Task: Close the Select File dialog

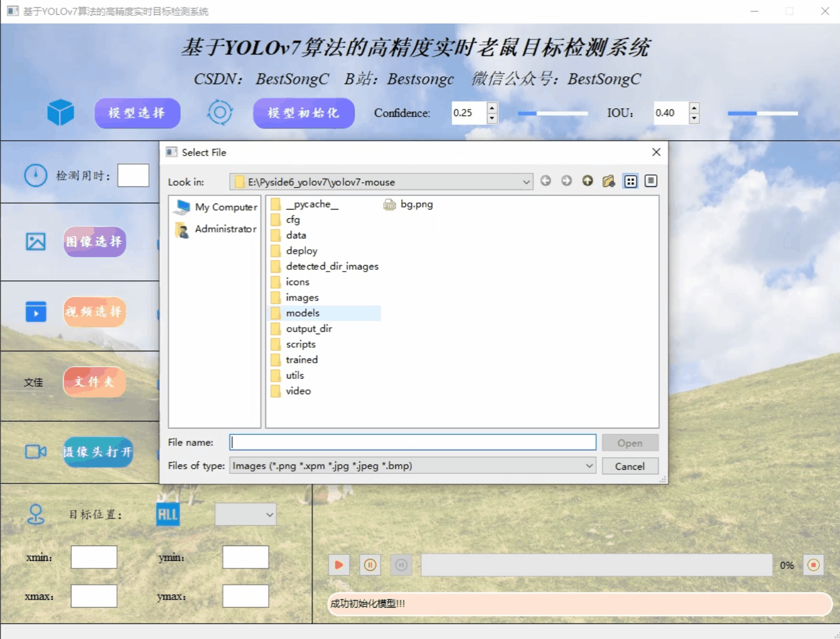Action: (x=656, y=152)
